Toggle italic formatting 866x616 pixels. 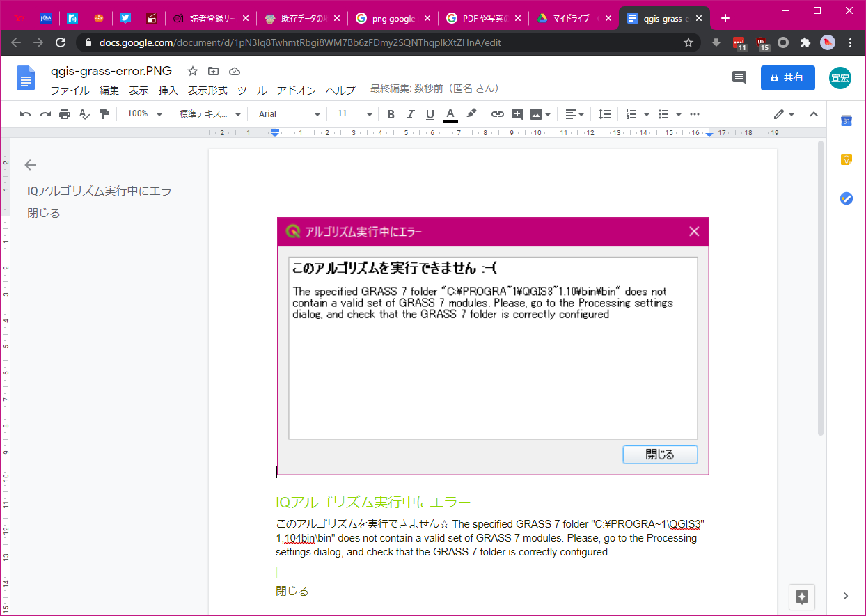(410, 114)
